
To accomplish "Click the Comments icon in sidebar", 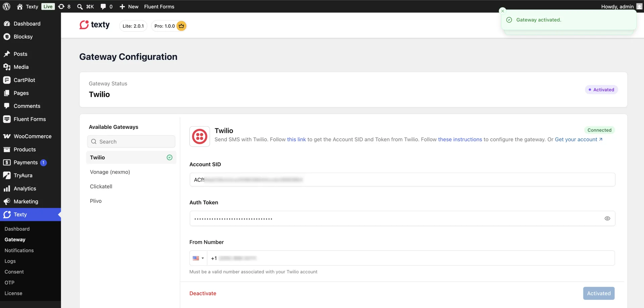I will tap(7, 106).
